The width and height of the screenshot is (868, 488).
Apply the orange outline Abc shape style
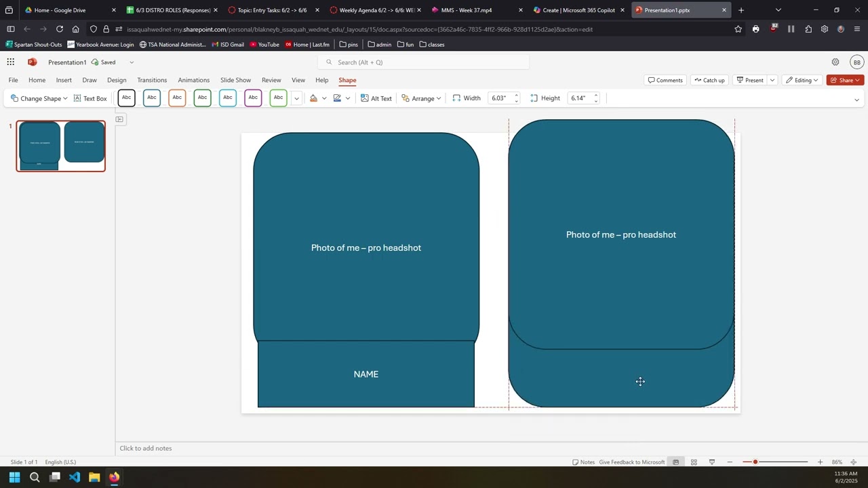click(x=177, y=98)
